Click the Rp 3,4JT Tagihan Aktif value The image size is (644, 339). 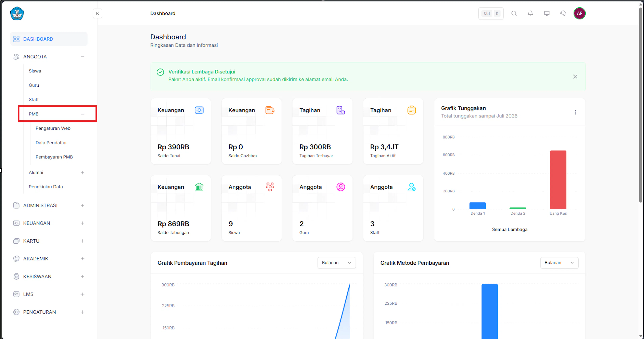click(384, 147)
